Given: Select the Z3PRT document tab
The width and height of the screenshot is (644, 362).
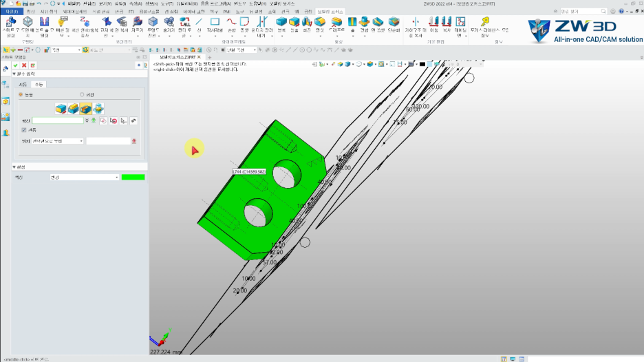Looking at the screenshot, I should [x=177, y=57].
